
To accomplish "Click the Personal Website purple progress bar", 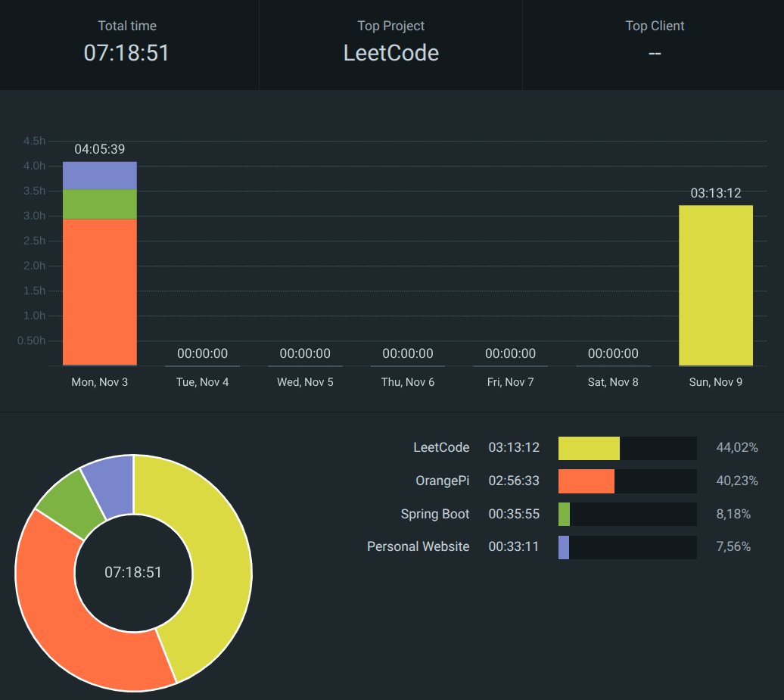I will (563, 547).
